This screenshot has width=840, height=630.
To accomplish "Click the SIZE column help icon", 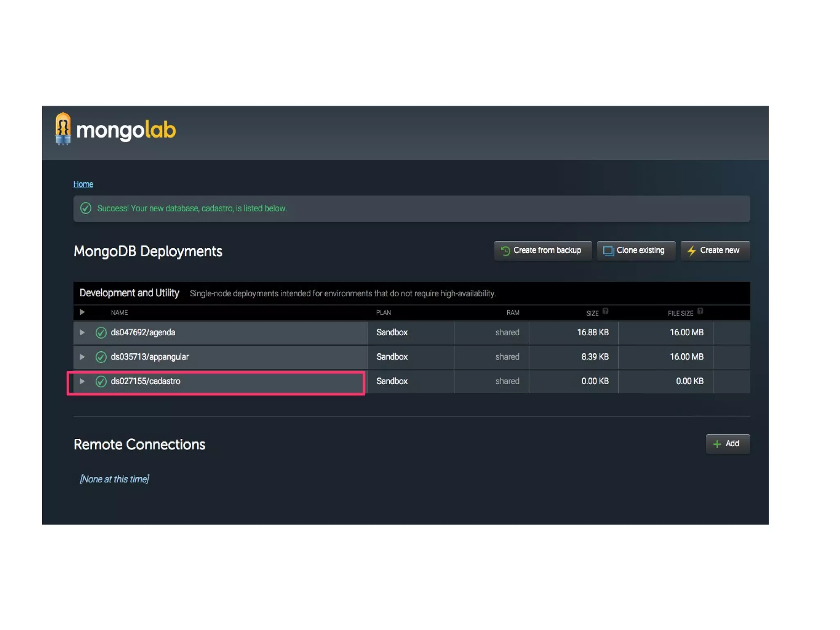I will [605, 311].
